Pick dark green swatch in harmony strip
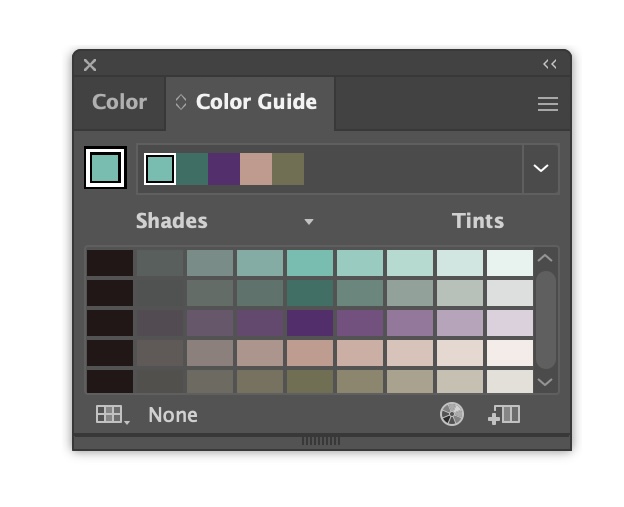This screenshot has width=624, height=507. (192, 169)
